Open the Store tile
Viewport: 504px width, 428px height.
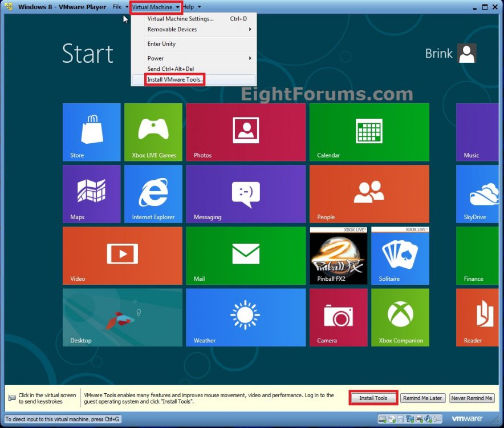[91, 132]
